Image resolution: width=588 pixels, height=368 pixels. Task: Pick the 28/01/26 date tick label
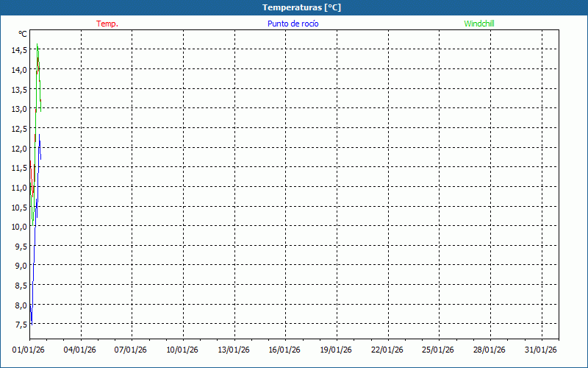490,350
